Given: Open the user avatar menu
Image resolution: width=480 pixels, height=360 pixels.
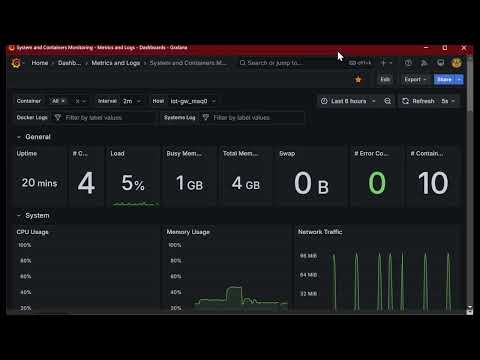Looking at the screenshot, I should tap(456, 63).
